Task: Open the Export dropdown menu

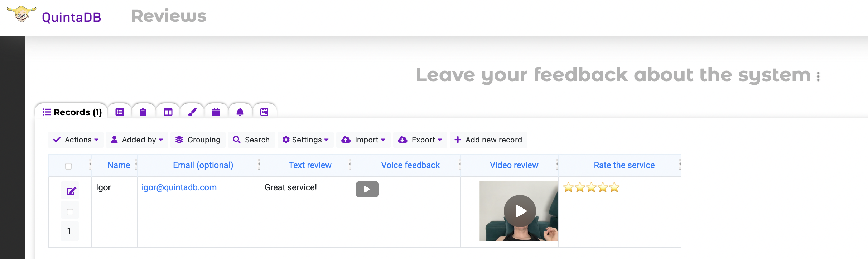Action: 420,140
